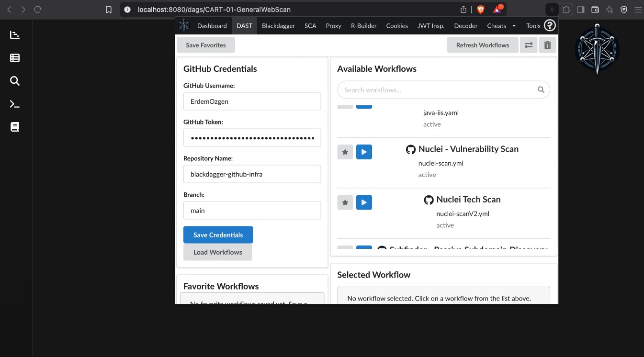Open the Dashboard tab

pos(212,26)
